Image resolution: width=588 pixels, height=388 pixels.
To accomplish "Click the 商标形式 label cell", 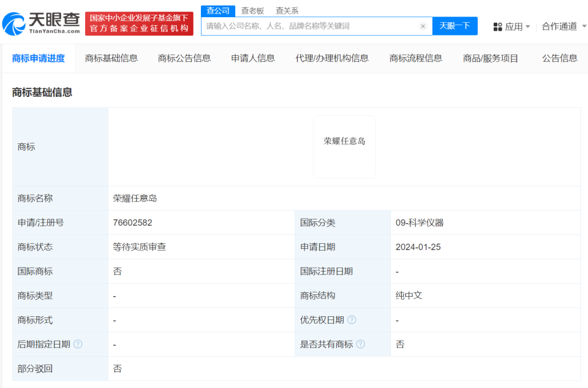I will (x=61, y=320).
